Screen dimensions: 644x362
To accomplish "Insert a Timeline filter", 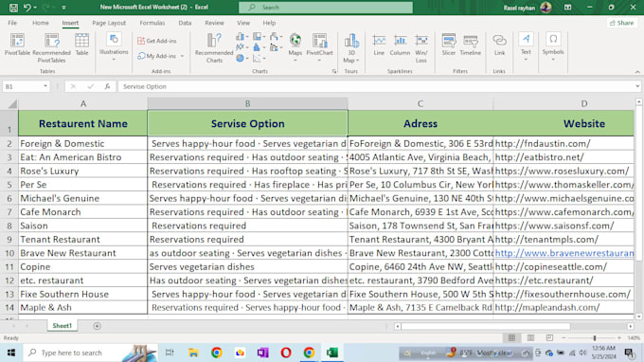I will pos(471,45).
